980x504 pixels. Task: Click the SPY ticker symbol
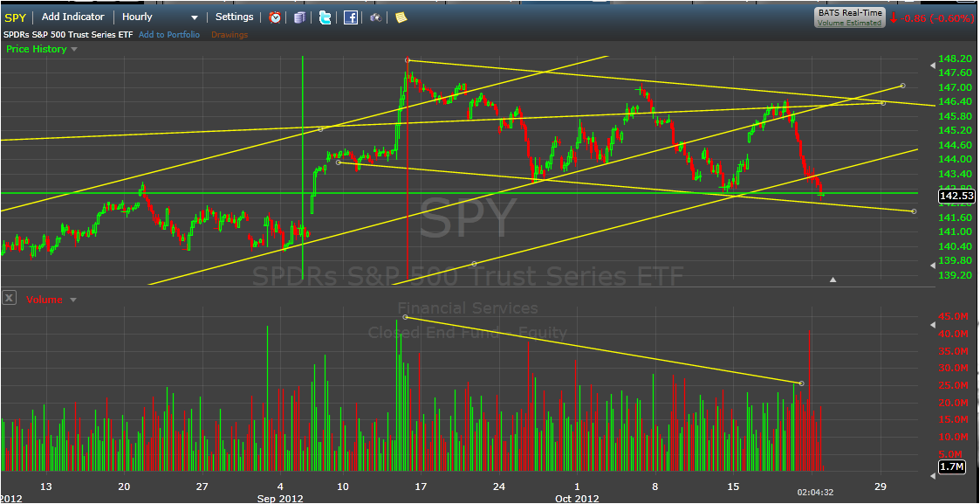click(x=15, y=17)
